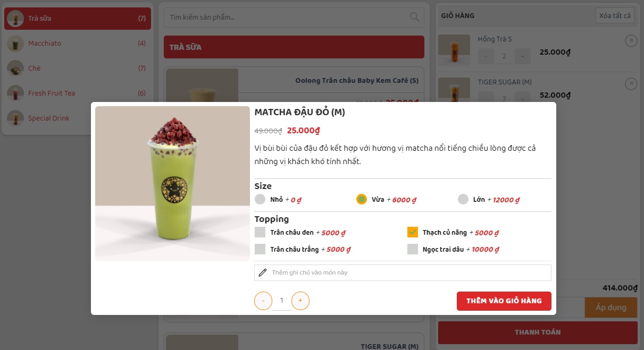Increase Hồng Trà S quantity in cart
Screen dimensions: 644x350
(523, 56)
